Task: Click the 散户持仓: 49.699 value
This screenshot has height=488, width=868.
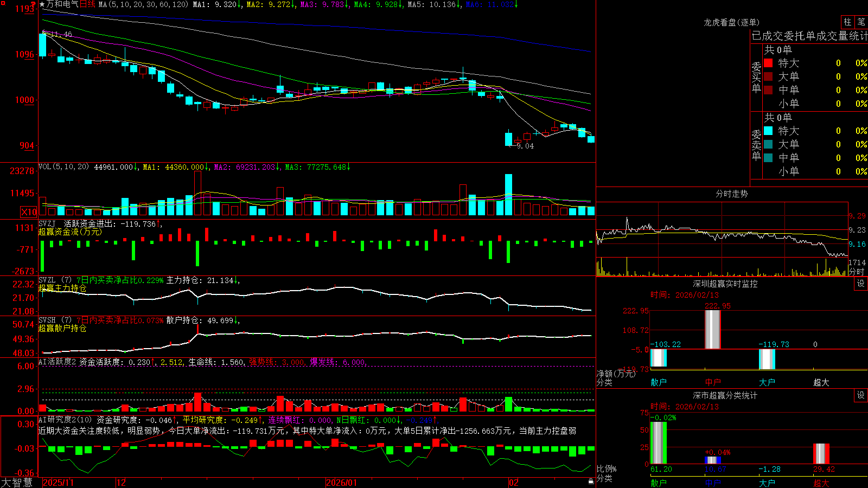Action: point(200,320)
